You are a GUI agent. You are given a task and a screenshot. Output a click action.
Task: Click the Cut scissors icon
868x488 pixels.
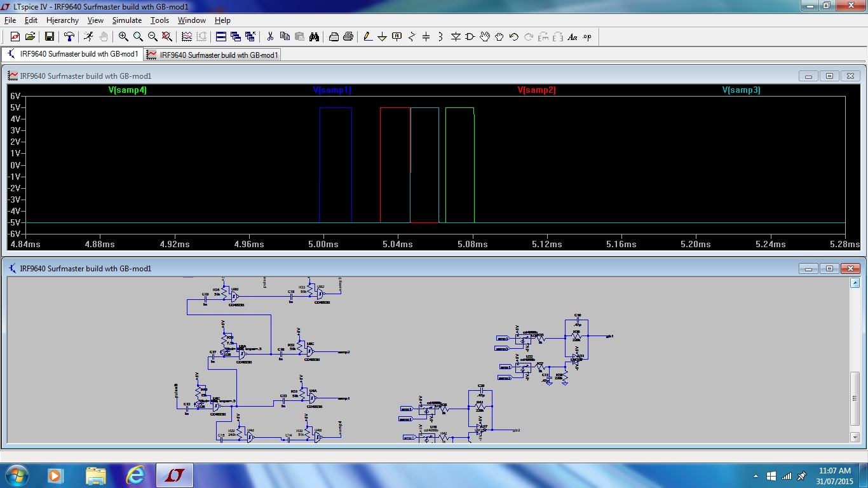coord(270,37)
